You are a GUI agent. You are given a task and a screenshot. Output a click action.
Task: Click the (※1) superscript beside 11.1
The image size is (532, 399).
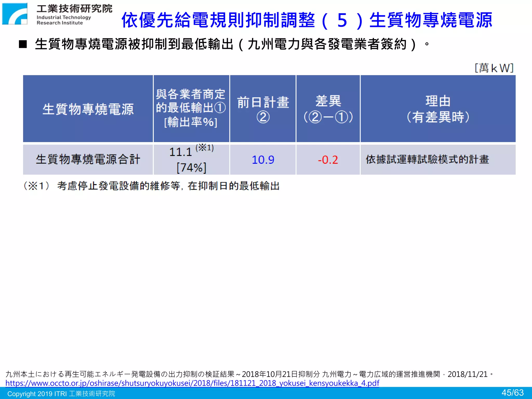205,148
